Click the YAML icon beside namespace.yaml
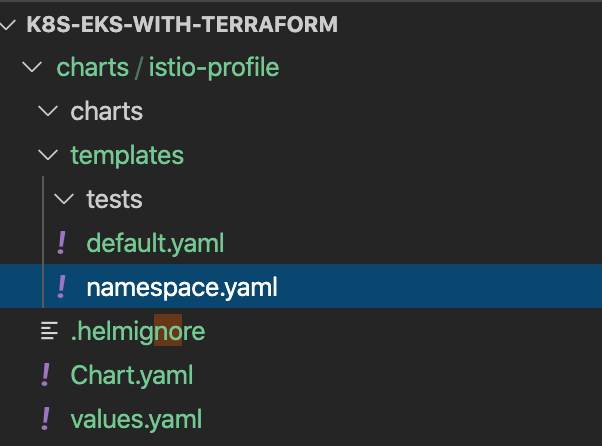 click(x=62, y=287)
